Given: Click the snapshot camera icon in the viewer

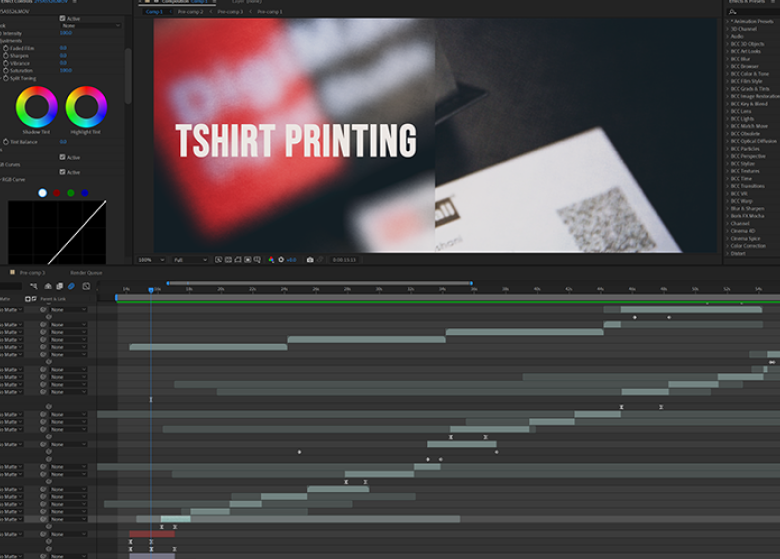Looking at the screenshot, I should pos(310,260).
